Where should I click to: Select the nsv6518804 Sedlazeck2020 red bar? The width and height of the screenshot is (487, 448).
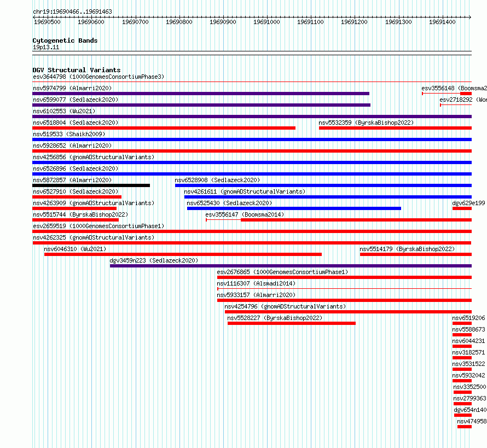click(164, 128)
